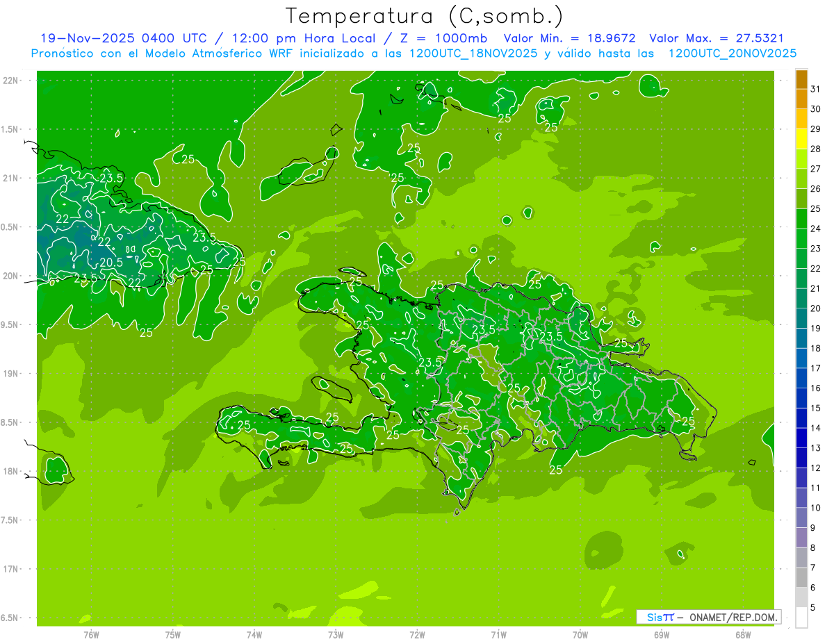The width and height of the screenshot is (834, 644).
Task: Click the legend value '31'
Action: pyautogui.click(x=815, y=89)
